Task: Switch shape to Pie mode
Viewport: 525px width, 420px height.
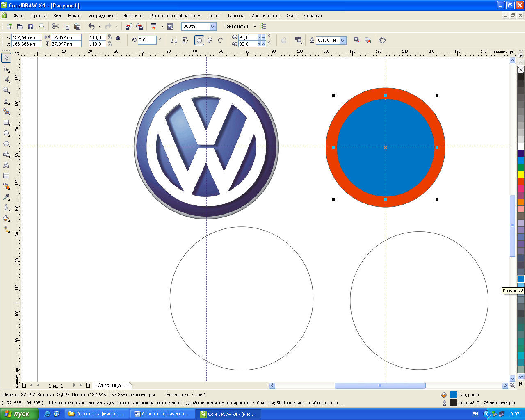Action: pyautogui.click(x=210, y=40)
